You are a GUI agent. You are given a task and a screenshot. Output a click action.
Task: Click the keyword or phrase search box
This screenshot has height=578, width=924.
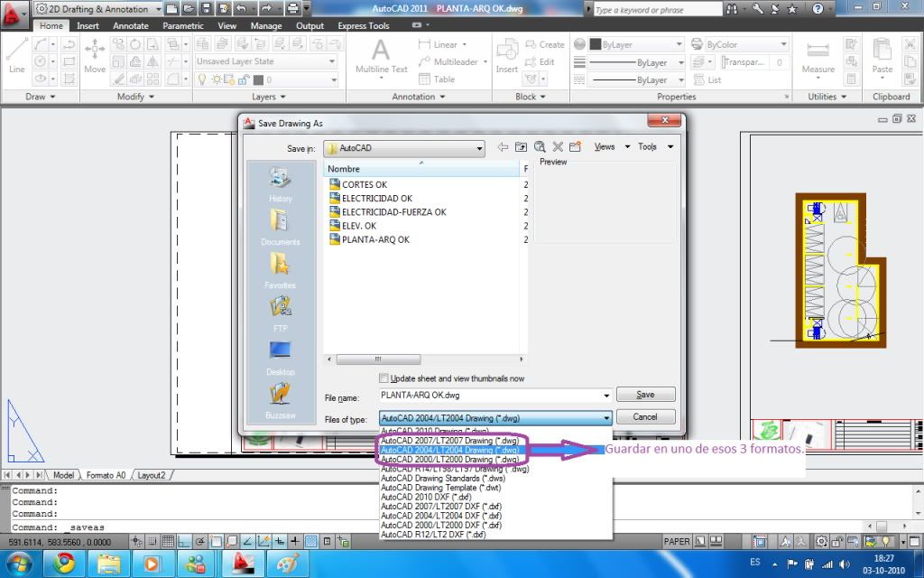657,9
